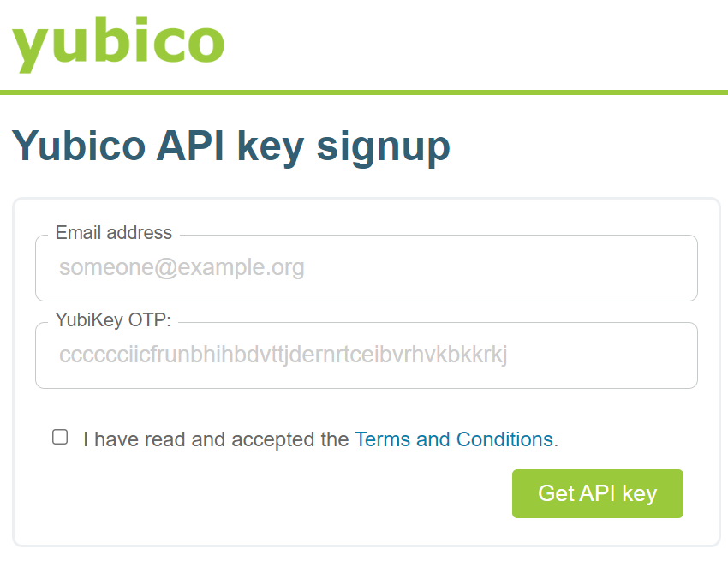
Task: Click the green divider line under logo
Action: pyautogui.click(x=364, y=93)
